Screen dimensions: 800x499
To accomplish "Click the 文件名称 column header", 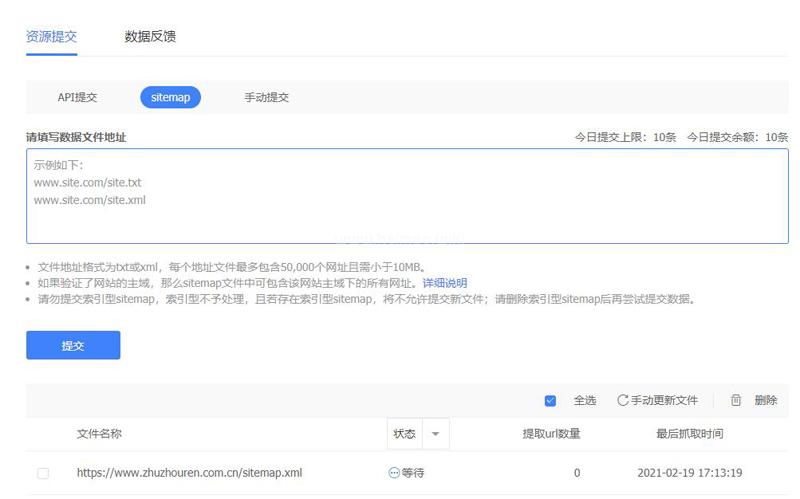I will coord(99,434).
